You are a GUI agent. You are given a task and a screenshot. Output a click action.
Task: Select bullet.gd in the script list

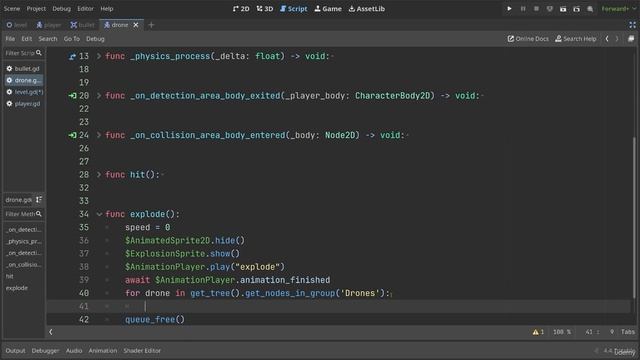pyautogui.click(x=24, y=69)
